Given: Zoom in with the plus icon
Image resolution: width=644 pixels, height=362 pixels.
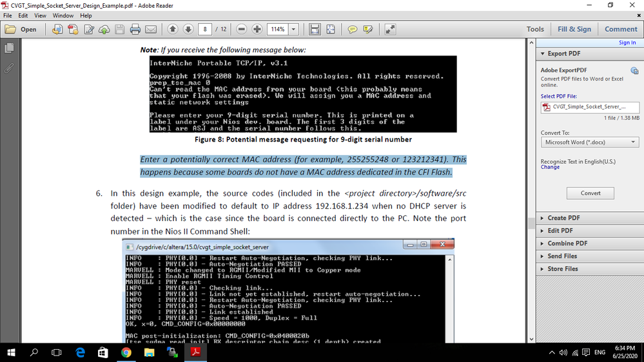Looking at the screenshot, I should pos(257,29).
